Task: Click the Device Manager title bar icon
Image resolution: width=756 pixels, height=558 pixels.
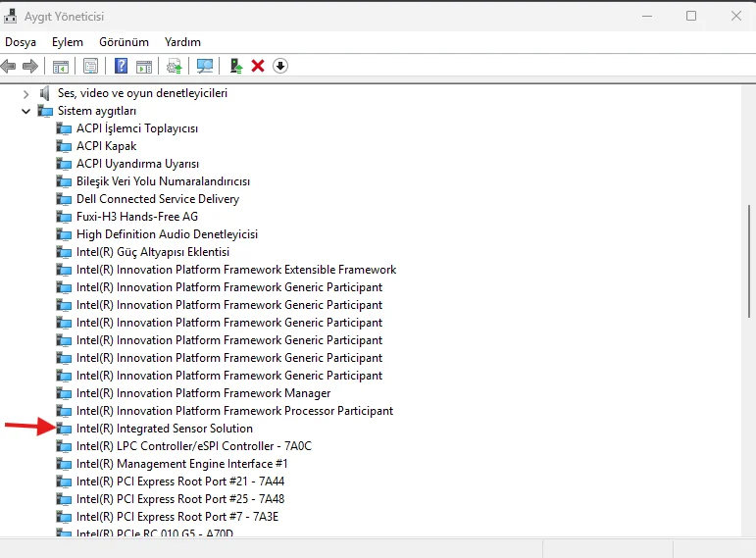Action: click(x=10, y=17)
